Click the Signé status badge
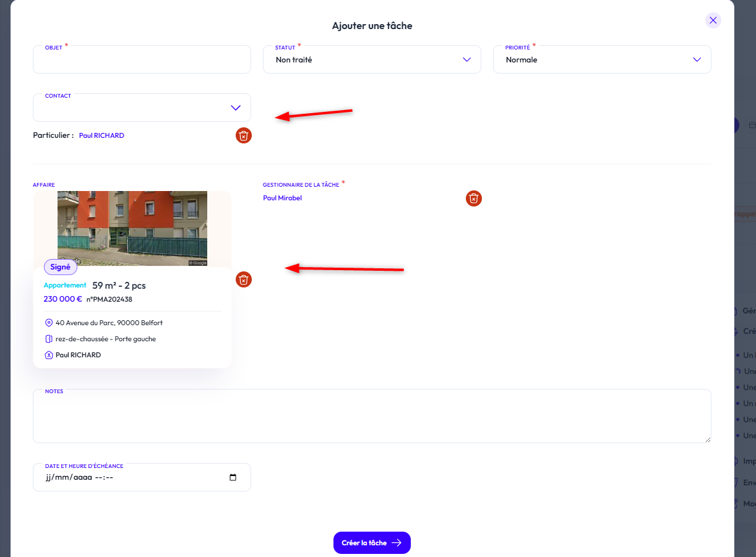 coord(61,267)
